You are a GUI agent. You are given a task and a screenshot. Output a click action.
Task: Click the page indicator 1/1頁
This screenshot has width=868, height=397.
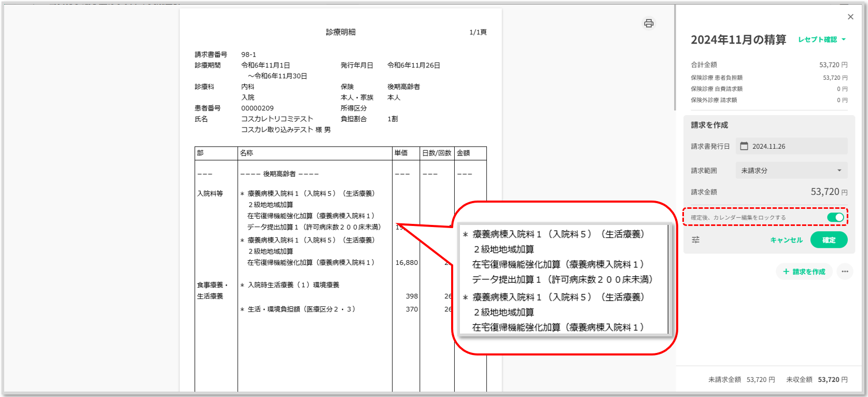click(478, 32)
